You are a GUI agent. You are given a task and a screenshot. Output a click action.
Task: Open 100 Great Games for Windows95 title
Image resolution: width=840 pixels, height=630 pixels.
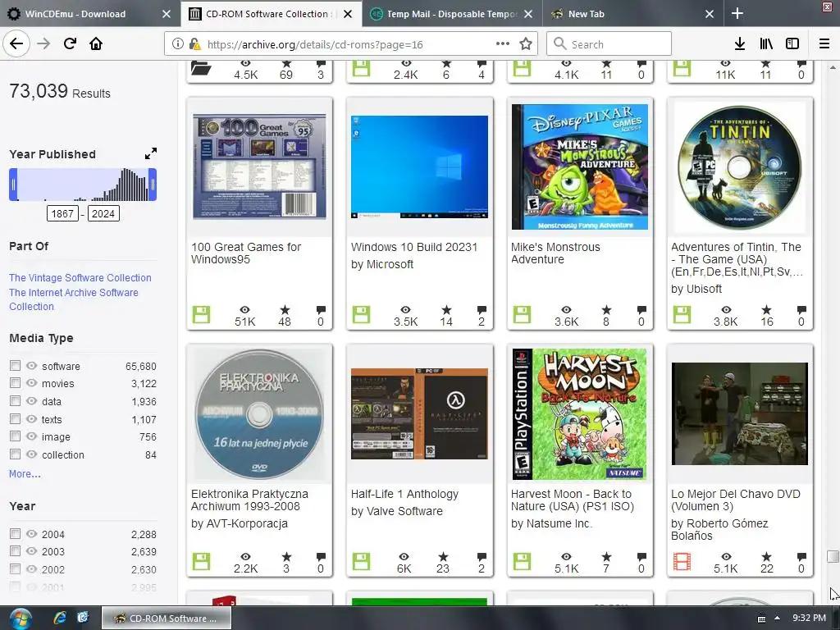(x=246, y=253)
